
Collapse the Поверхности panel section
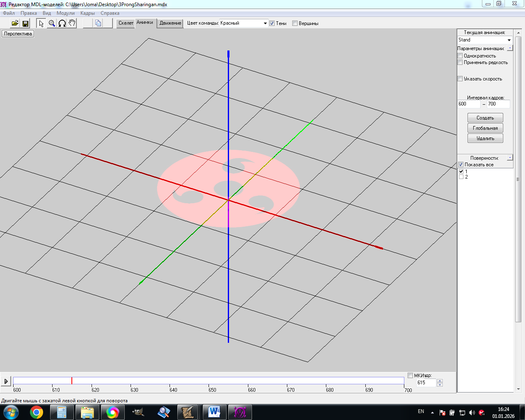click(x=510, y=158)
